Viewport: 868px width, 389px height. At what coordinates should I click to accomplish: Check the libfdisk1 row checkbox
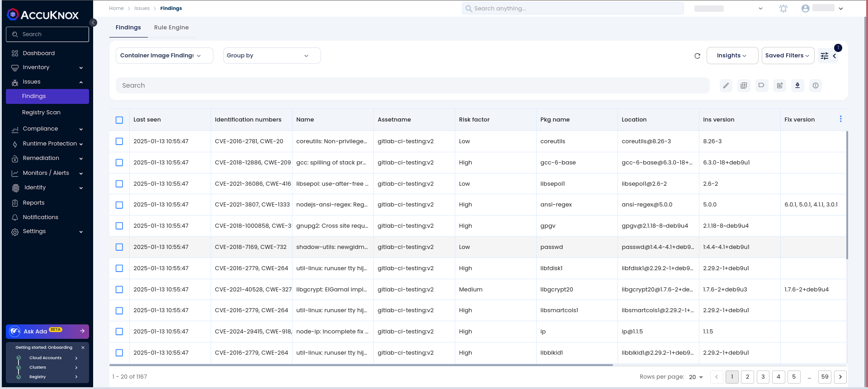[119, 268]
